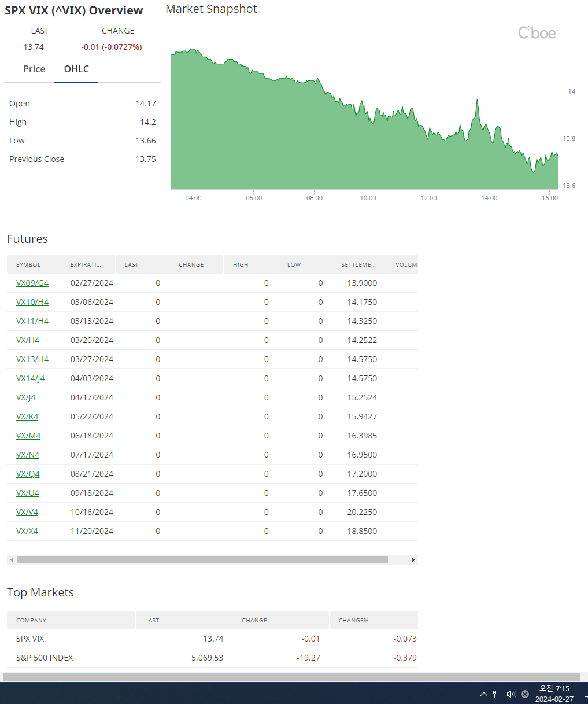This screenshot has height=704, width=588.
Task: Sort futures by SYMBOL column header
Action: 34,264
